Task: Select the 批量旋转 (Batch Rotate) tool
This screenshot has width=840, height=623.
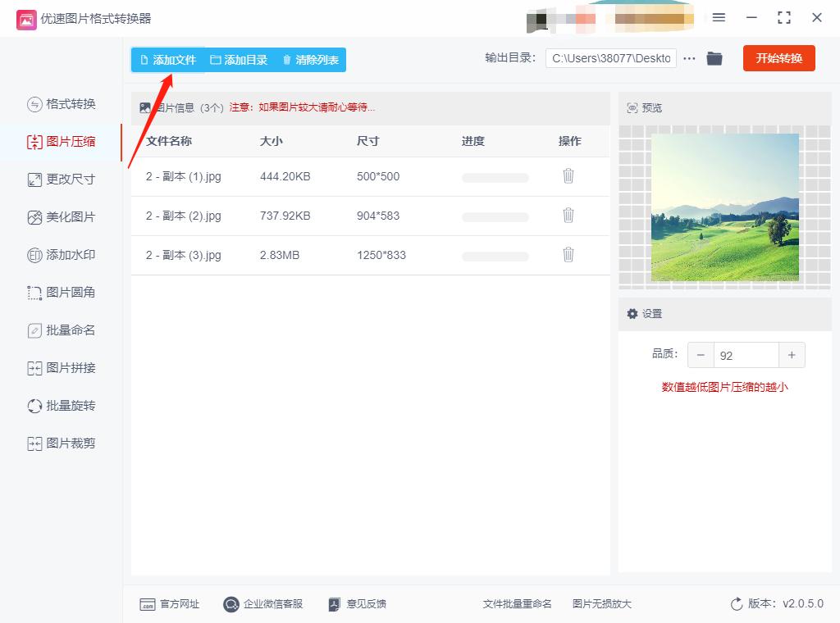Action: [62, 405]
